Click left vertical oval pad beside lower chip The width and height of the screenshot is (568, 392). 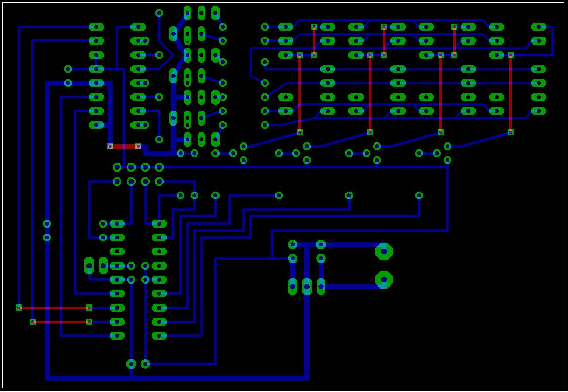click(x=89, y=265)
